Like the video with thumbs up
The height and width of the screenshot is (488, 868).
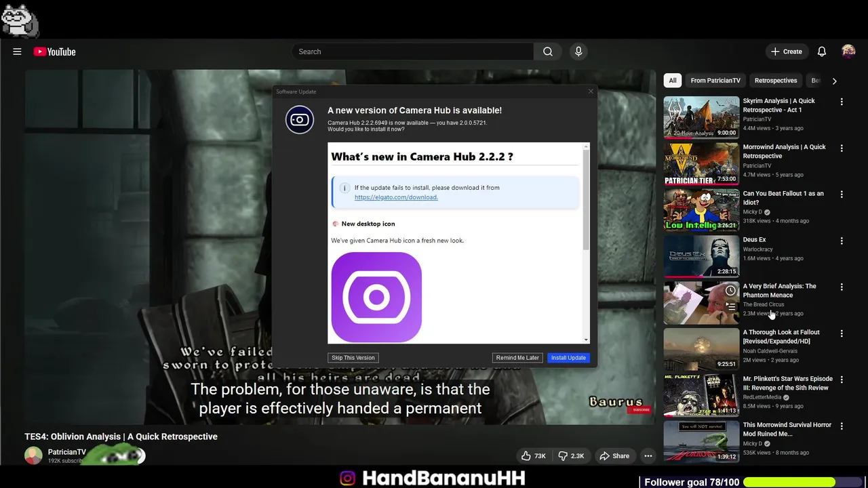[x=533, y=456]
